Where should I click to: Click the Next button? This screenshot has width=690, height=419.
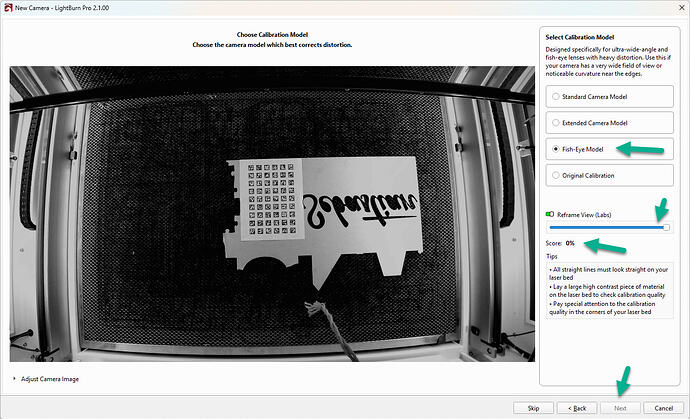click(620, 408)
